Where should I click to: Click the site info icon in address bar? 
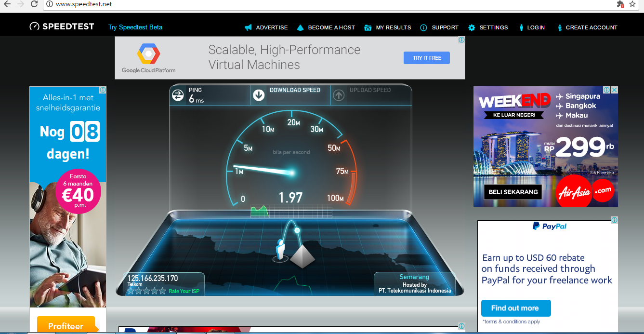[x=50, y=4]
